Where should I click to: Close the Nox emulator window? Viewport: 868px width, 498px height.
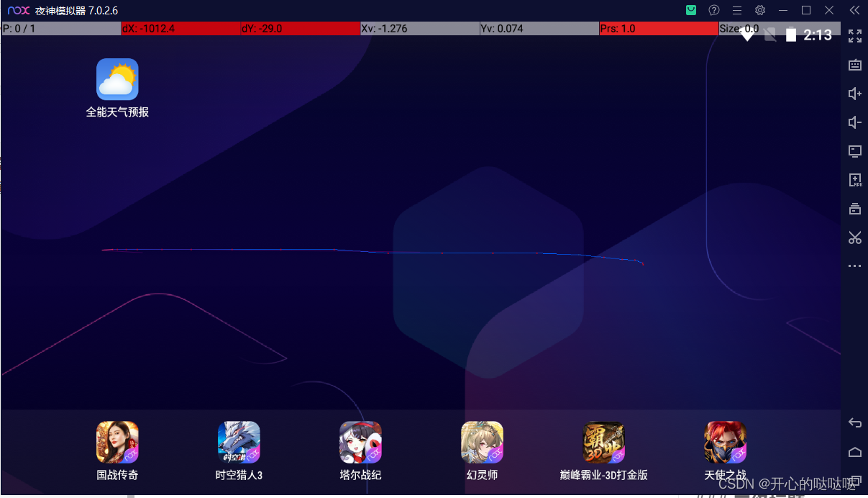[x=829, y=10]
